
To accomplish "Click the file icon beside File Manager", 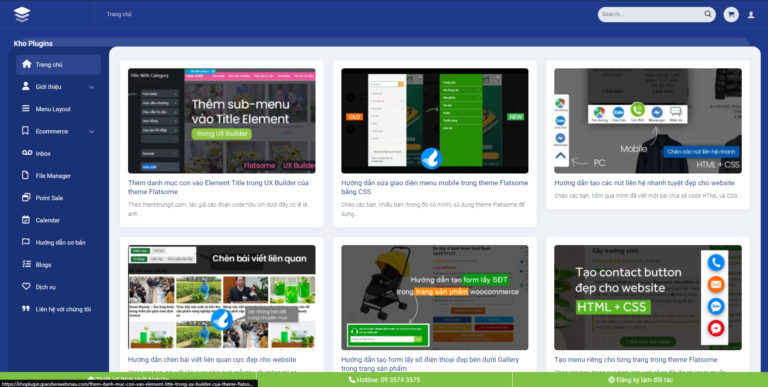I will tap(26, 175).
